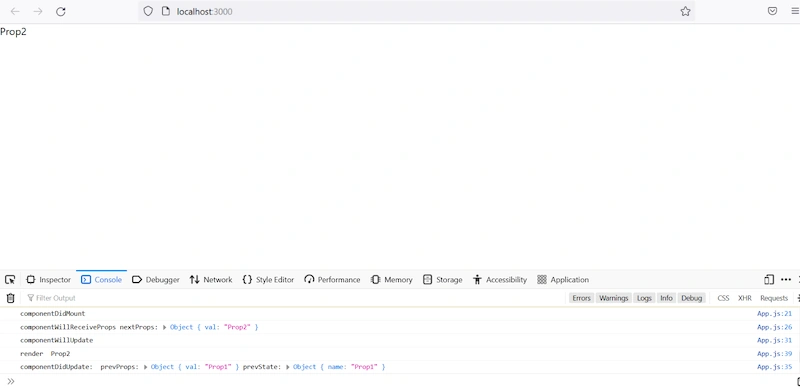Toggle the Info filter
Screen dimensions: 800x389
[x=666, y=298]
